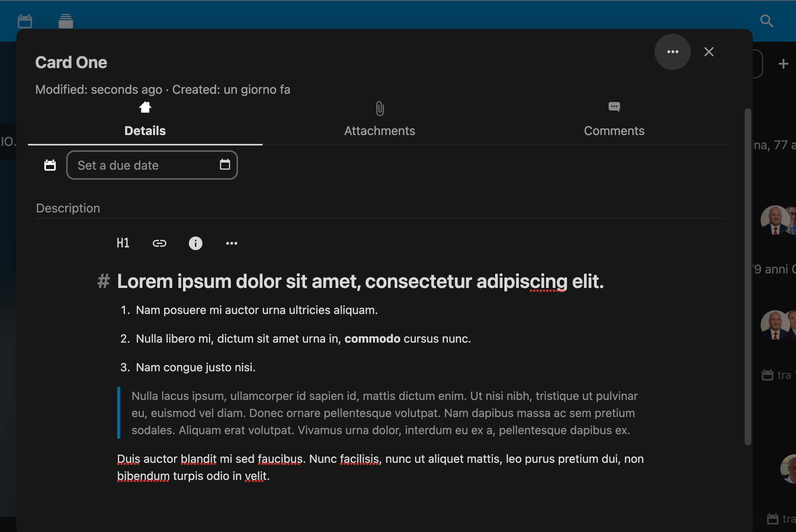This screenshot has width=796, height=532.
Task: Click the speech bubble icon above Comments
Action: point(613,107)
